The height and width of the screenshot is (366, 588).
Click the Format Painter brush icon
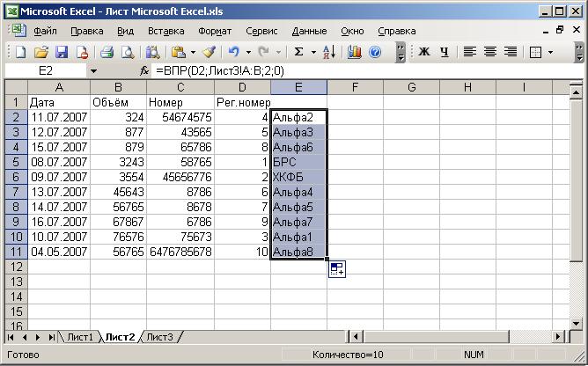click(x=208, y=52)
